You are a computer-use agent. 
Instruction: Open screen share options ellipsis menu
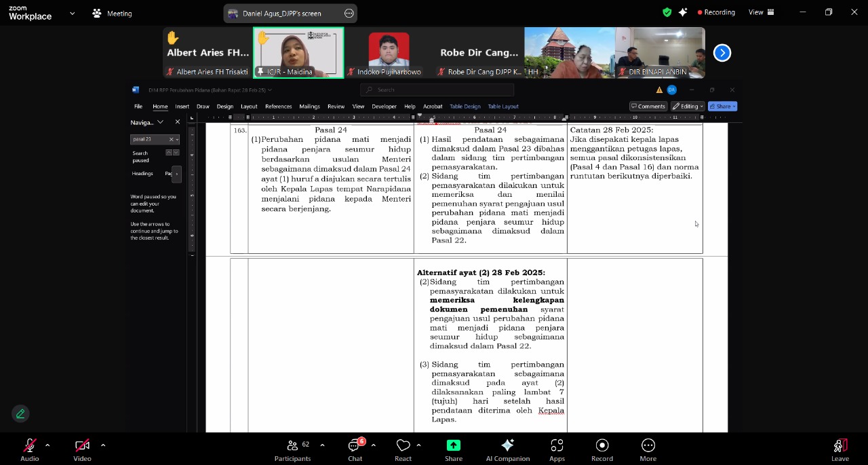click(349, 13)
